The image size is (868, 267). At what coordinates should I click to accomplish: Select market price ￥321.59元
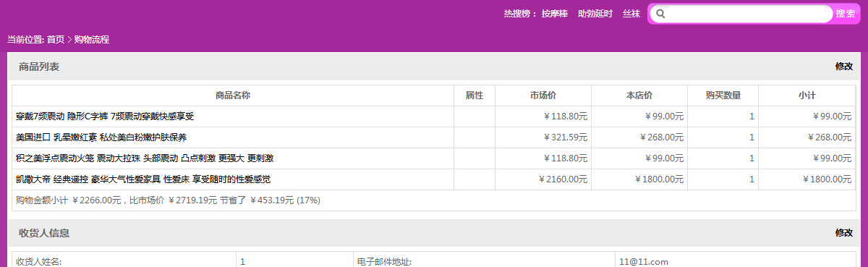pos(566,137)
